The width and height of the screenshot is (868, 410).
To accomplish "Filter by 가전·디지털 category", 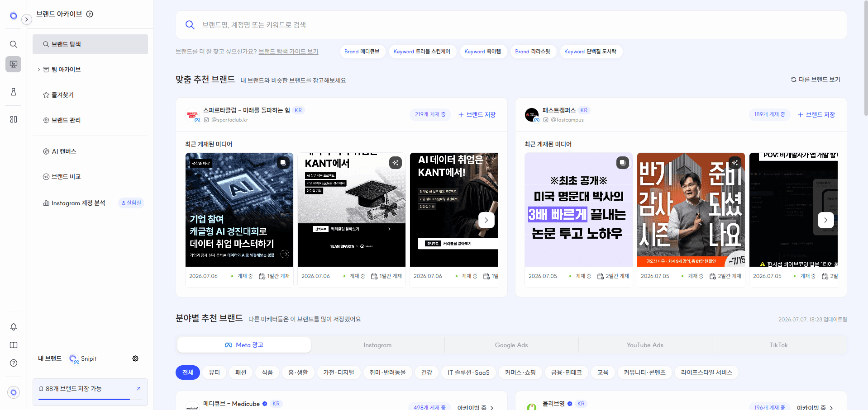I will pos(339,372).
